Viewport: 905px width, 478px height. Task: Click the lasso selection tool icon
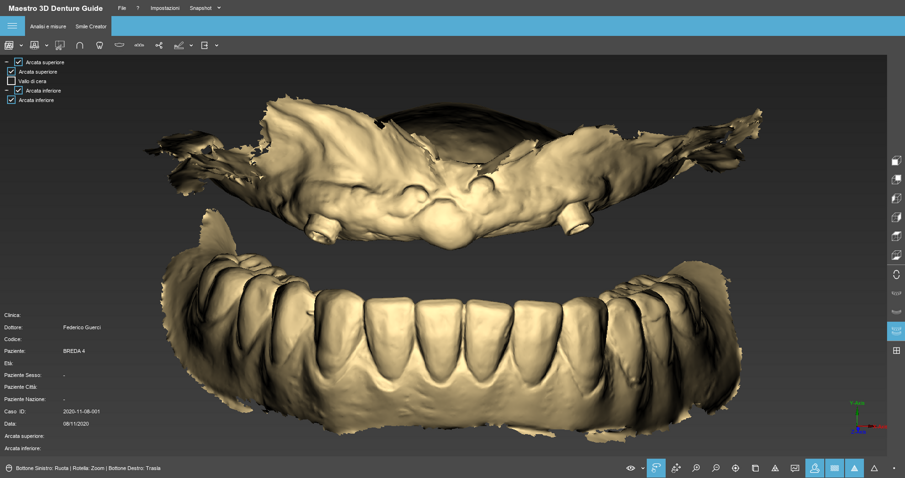pos(656,468)
